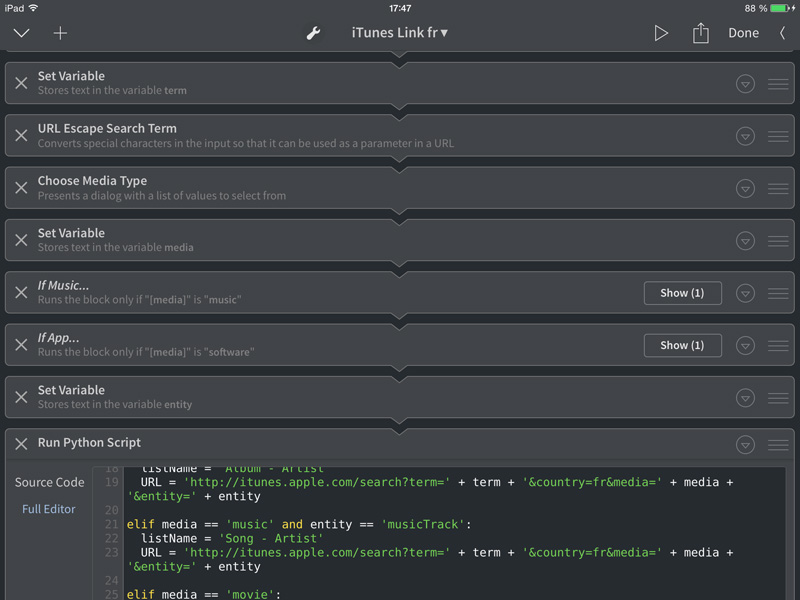The width and height of the screenshot is (800, 600).
Task: Add a new action with plus icon
Action: (60, 33)
